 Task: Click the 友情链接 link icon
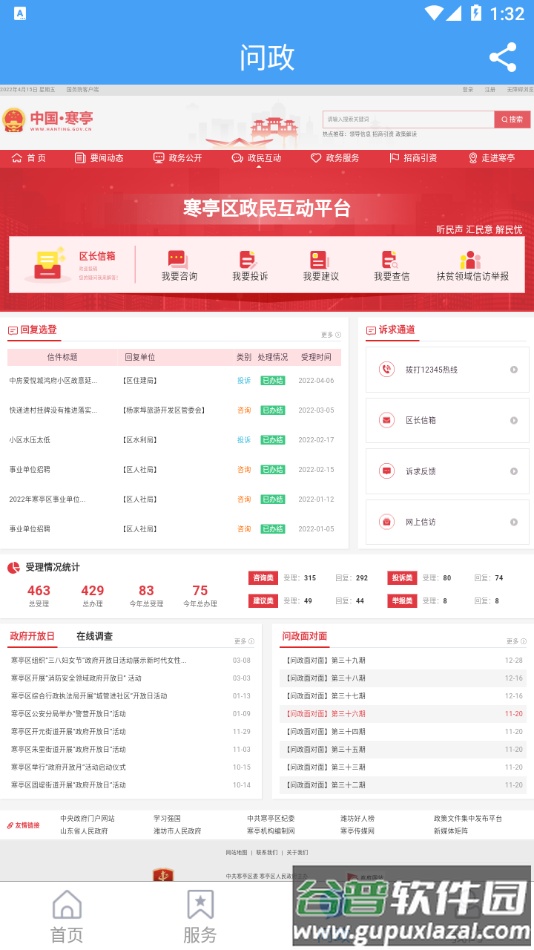click(10, 825)
